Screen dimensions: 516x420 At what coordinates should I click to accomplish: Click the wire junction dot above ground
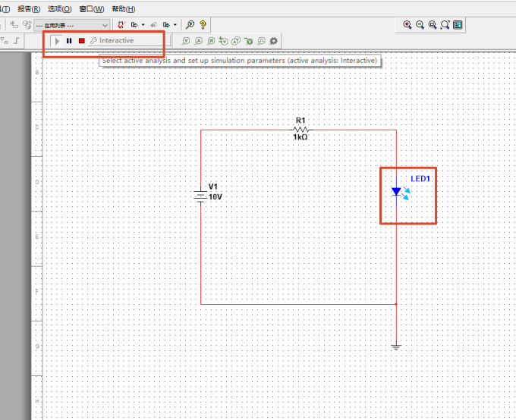pyautogui.click(x=396, y=304)
